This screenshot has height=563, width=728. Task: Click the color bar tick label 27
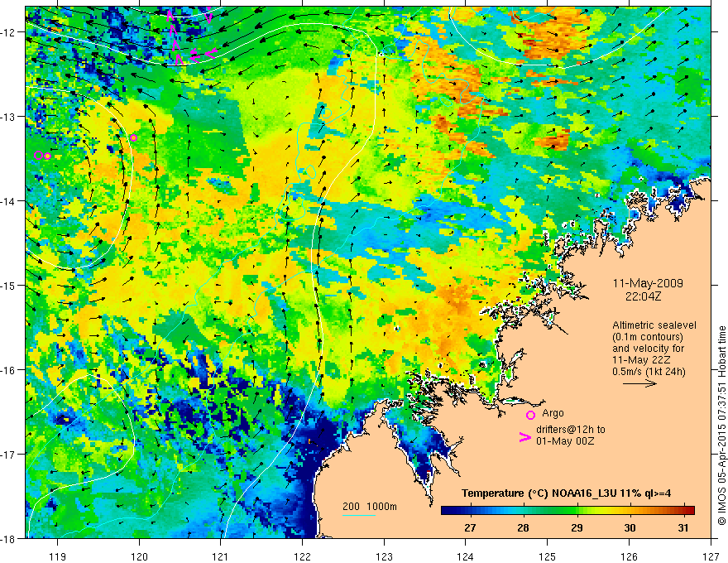click(x=470, y=527)
